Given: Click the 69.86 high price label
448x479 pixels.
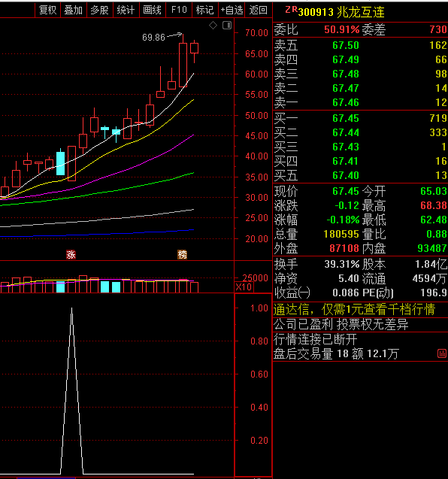Looking at the screenshot, I should [x=153, y=38].
